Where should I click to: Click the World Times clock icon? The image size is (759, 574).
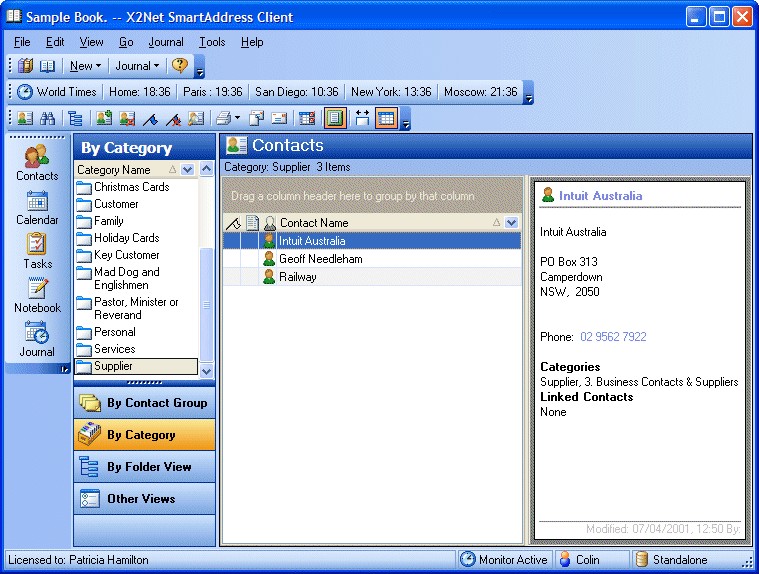(25, 92)
